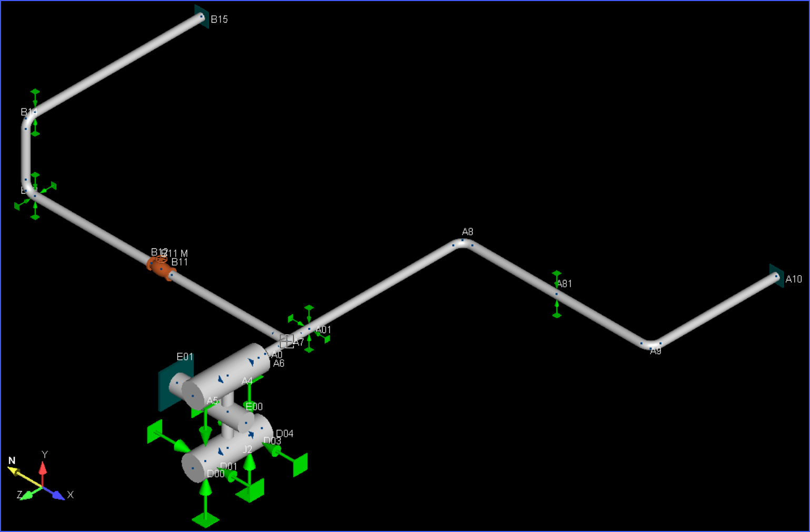Screen dimensions: 810x532
Task: Click the B12 node label
Action: 159,252
